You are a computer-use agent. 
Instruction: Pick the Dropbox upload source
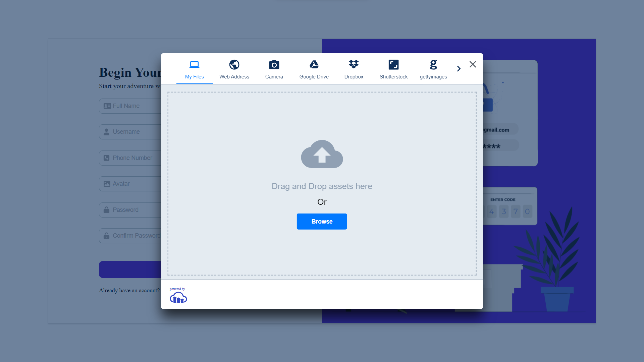[x=354, y=64]
